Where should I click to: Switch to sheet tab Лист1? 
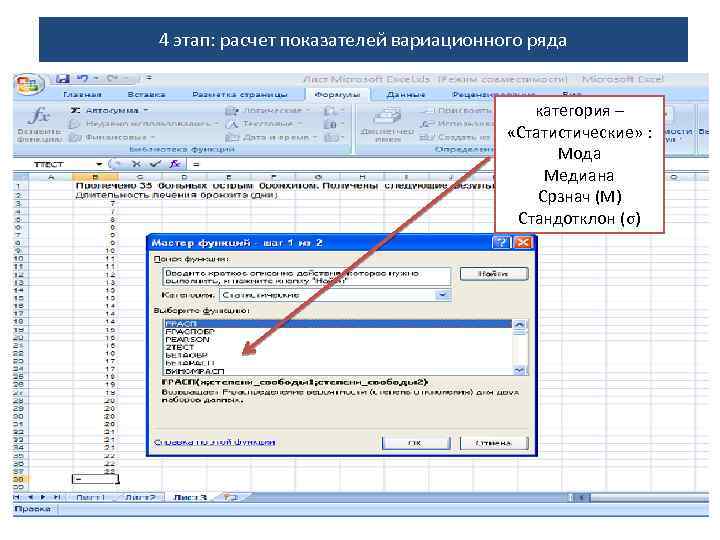click(x=90, y=498)
